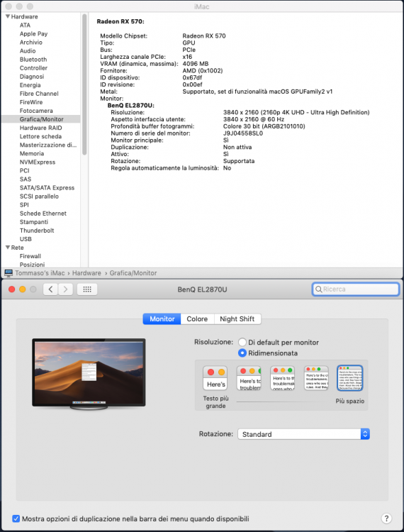This screenshot has height=532, width=404.
Task: Click the forward arrow in Preferences toolbar
Action: pyautogui.click(x=65, y=289)
